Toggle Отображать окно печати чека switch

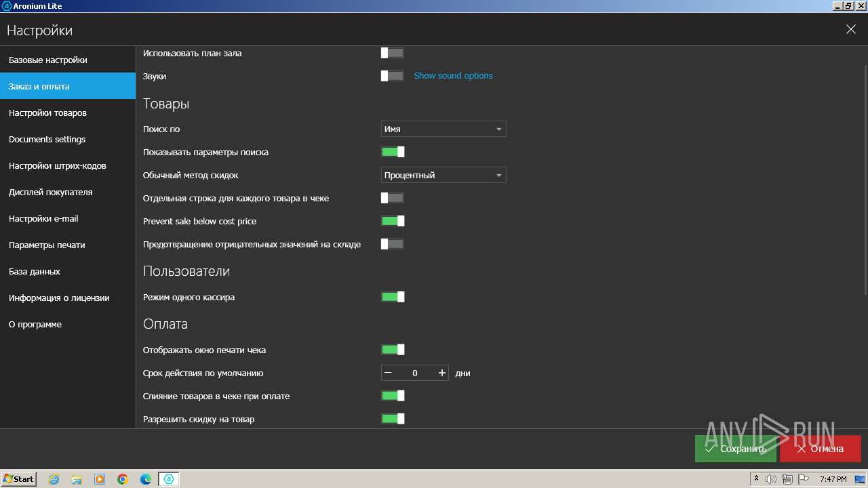point(393,350)
